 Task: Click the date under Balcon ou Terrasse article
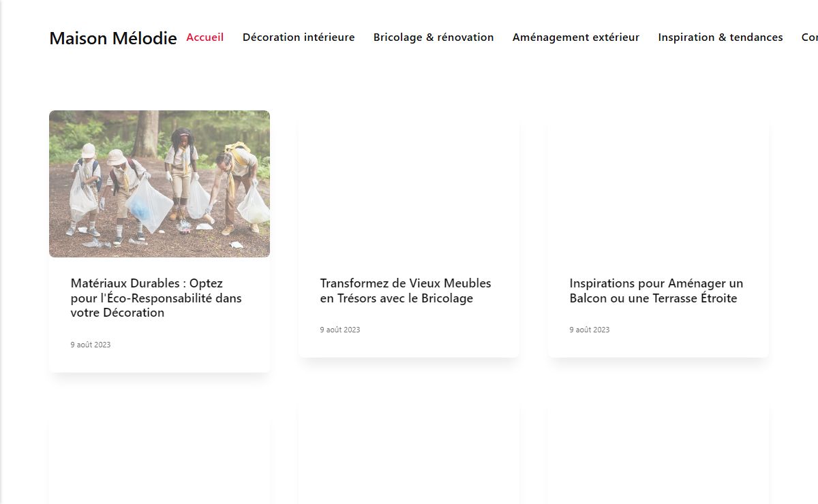click(590, 330)
